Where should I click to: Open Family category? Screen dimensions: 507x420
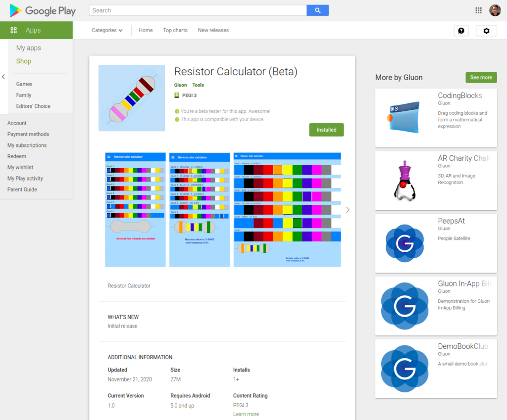tap(24, 95)
